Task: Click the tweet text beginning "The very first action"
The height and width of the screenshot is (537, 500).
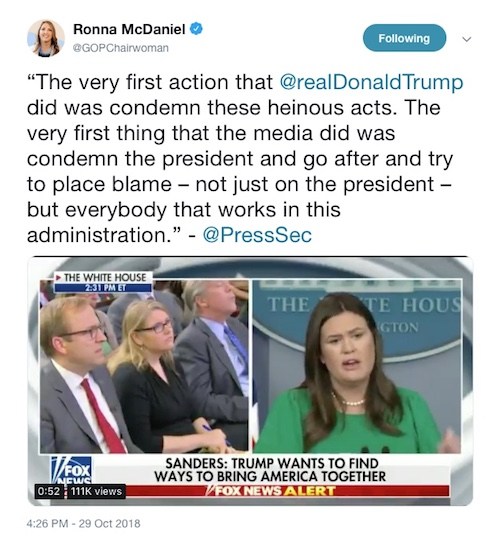Action: click(x=245, y=159)
